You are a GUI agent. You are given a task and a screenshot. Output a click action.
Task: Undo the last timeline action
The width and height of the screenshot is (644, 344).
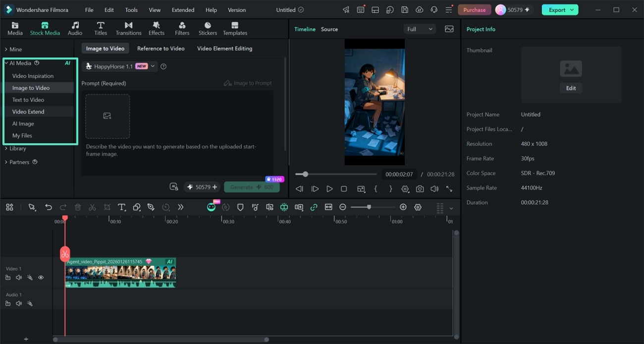click(x=49, y=207)
